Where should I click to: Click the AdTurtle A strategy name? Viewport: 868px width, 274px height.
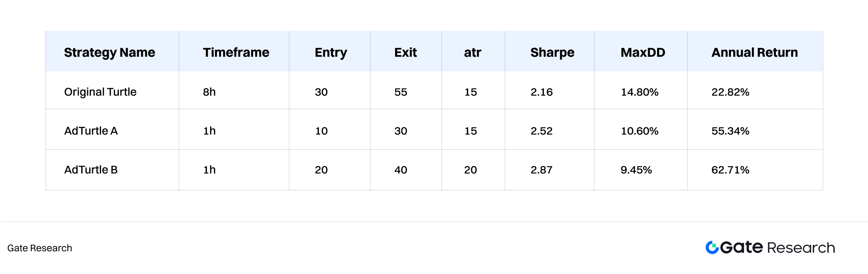(x=91, y=131)
